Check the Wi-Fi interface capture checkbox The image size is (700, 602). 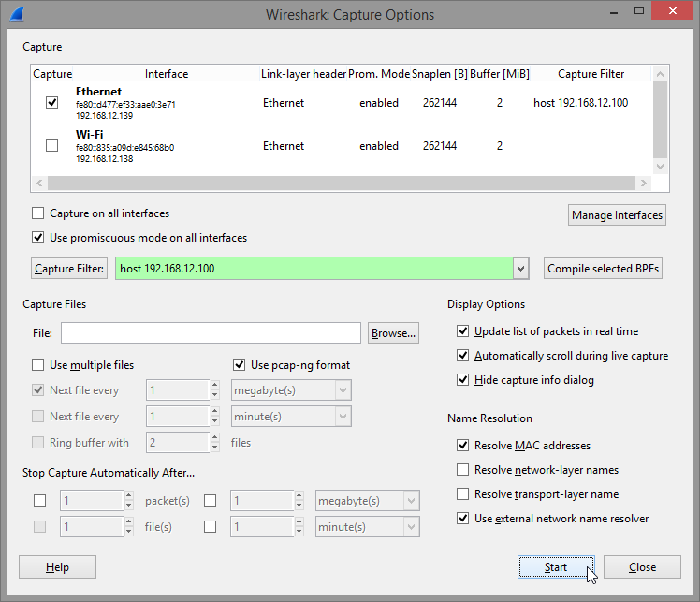(x=51, y=146)
